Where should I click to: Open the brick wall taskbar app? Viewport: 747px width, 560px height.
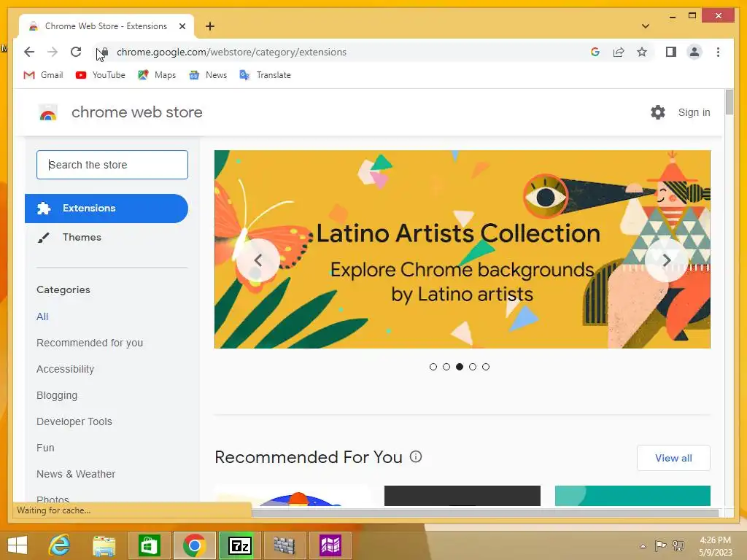coord(285,545)
